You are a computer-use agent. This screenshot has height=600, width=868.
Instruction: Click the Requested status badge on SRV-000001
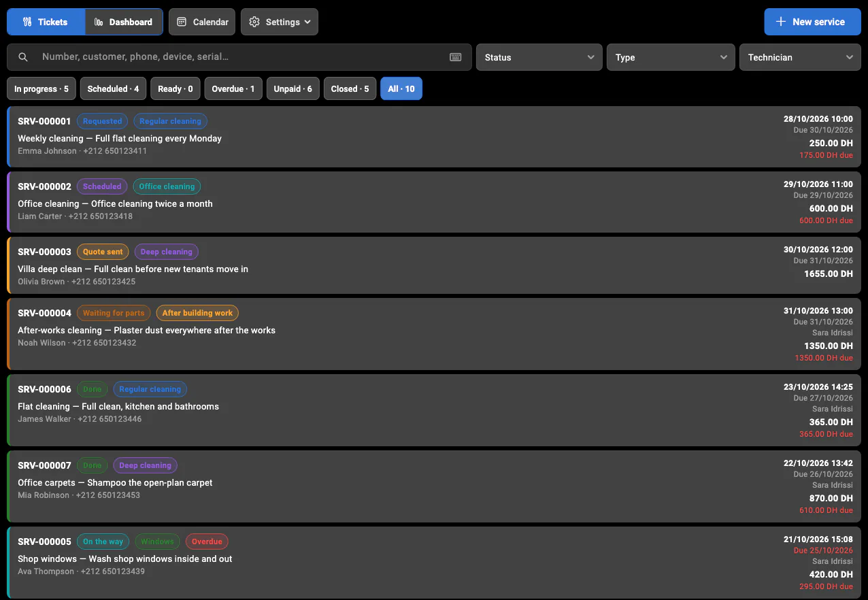coord(103,121)
